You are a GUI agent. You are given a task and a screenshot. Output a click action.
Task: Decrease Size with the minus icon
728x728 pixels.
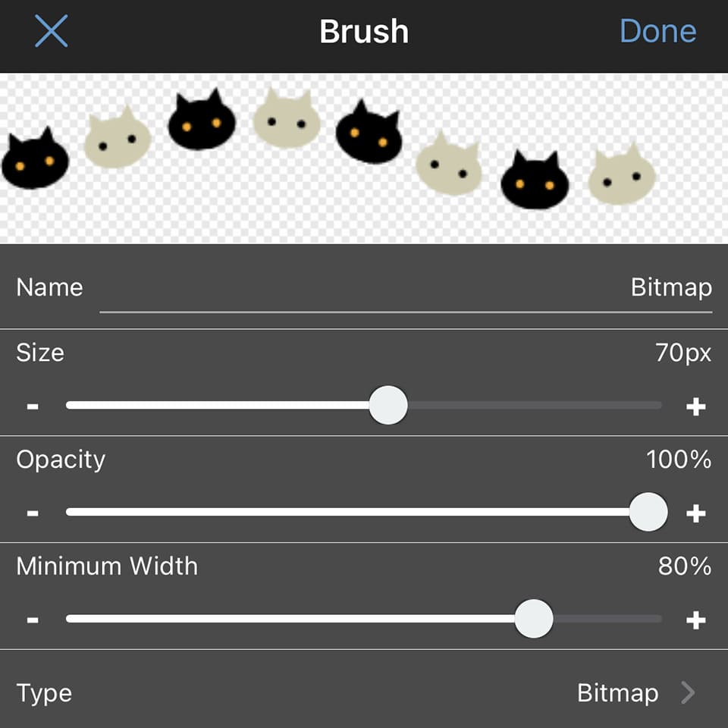click(x=33, y=406)
